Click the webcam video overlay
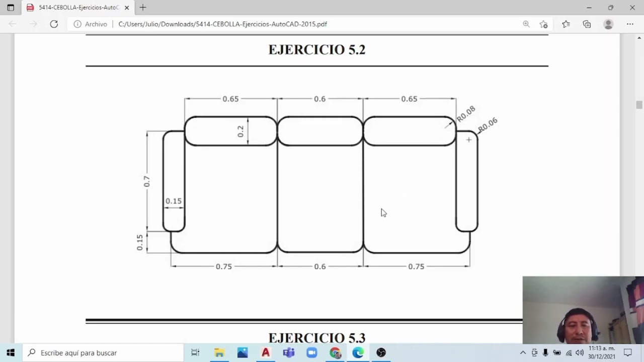Viewport: 644px width, 362px height. pos(583,310)
